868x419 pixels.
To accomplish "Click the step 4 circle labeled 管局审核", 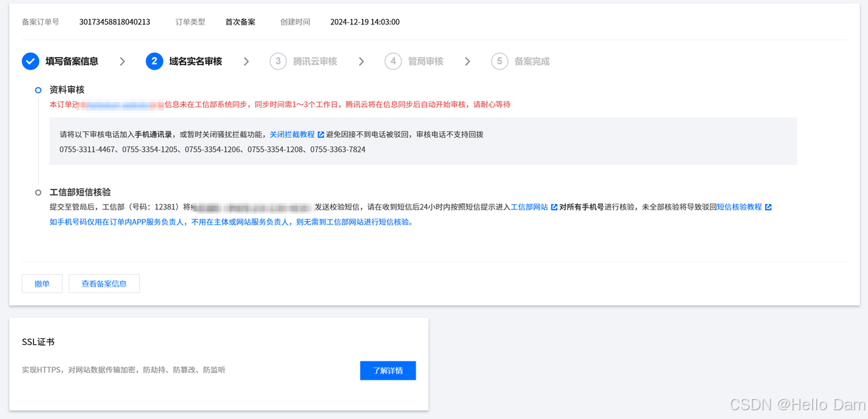I will (x=393, y=61).
